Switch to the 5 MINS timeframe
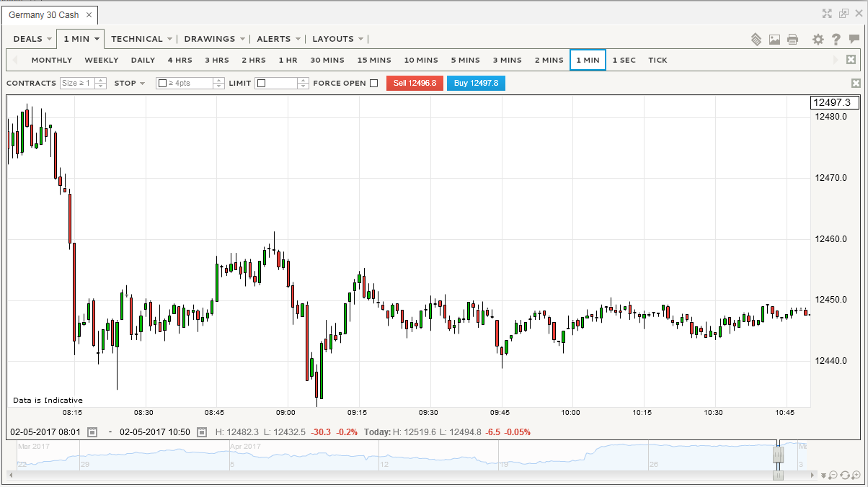The height and width of the screenshot is (487, 868). pyautogui.click(x=465, y=61)
